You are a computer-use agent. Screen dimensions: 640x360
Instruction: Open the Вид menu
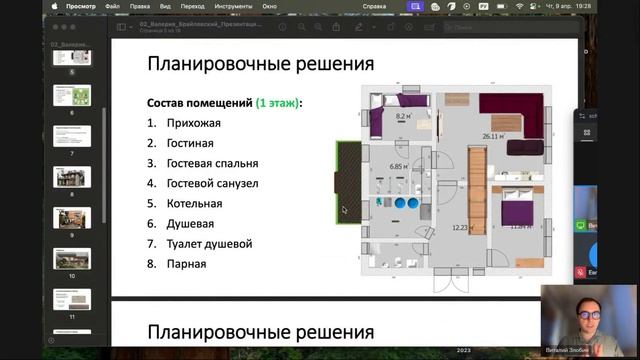pos(165,6)
